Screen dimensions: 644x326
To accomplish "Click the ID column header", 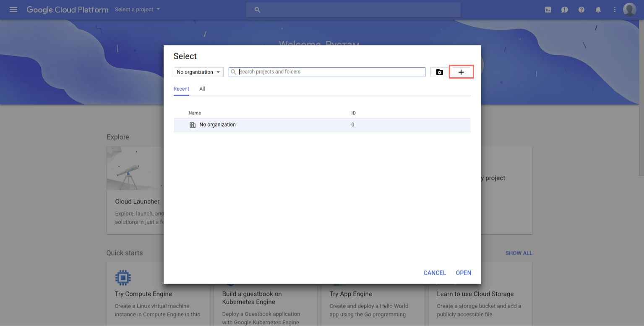I will click(x=354, y=113).
